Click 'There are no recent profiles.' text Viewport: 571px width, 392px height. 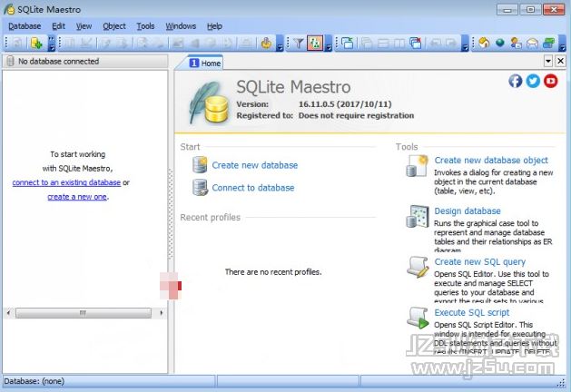tap(273, 272)
